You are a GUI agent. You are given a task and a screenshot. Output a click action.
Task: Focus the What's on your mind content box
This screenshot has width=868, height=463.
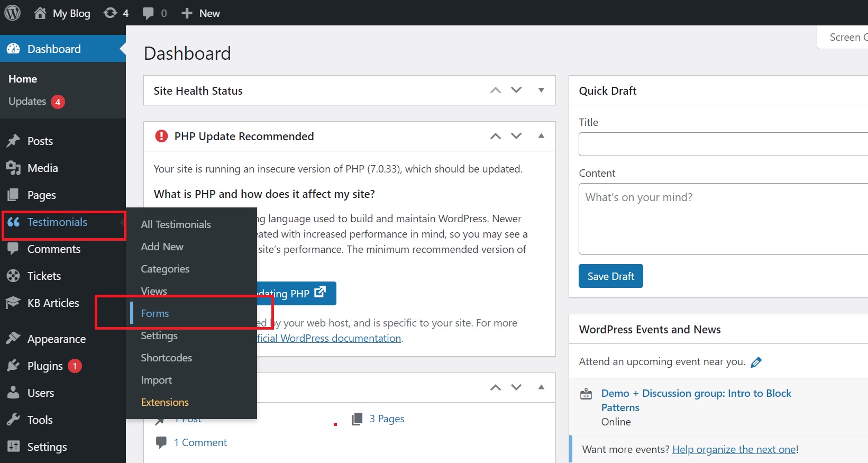point(723,219)
